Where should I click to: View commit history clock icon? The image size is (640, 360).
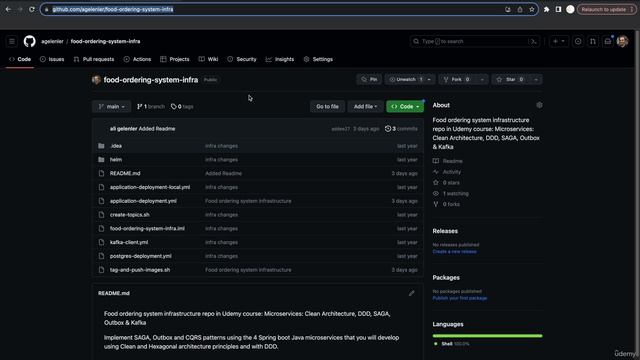point(388,129)
